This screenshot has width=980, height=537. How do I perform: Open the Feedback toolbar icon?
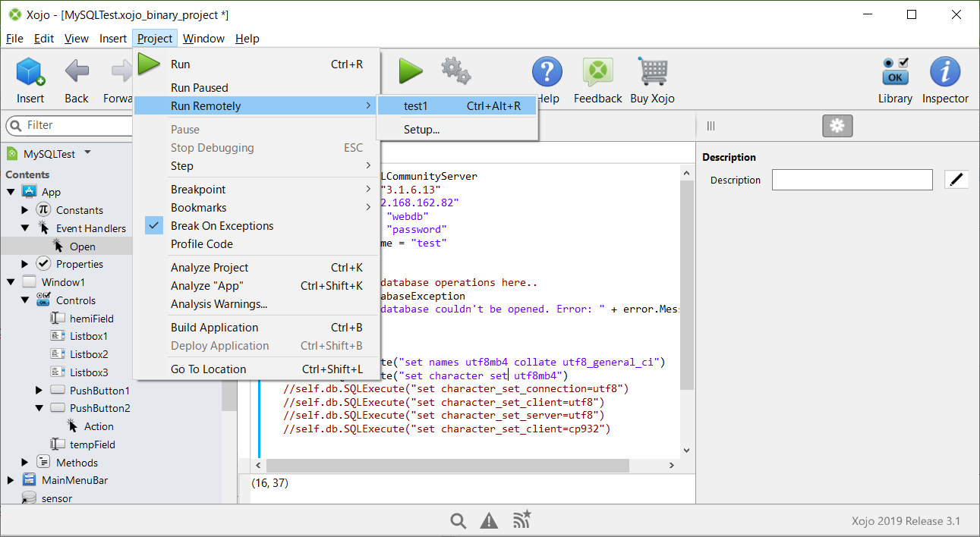(597, 71)
